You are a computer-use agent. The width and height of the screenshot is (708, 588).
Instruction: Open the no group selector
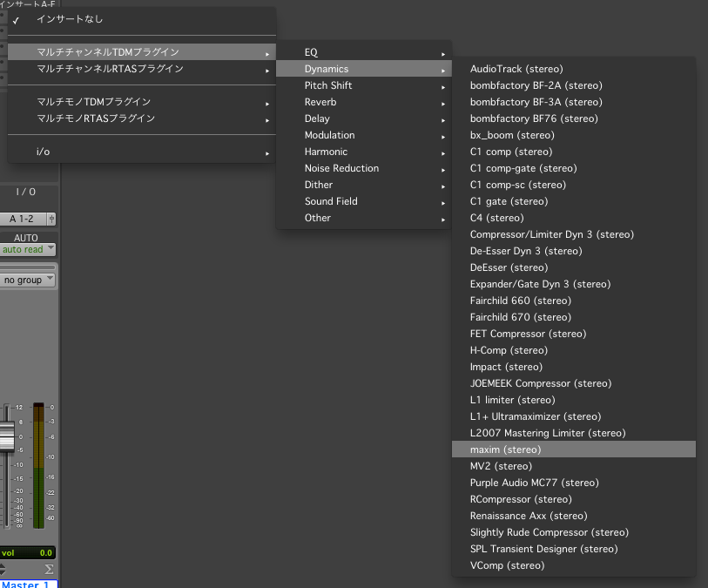point(28,280)
